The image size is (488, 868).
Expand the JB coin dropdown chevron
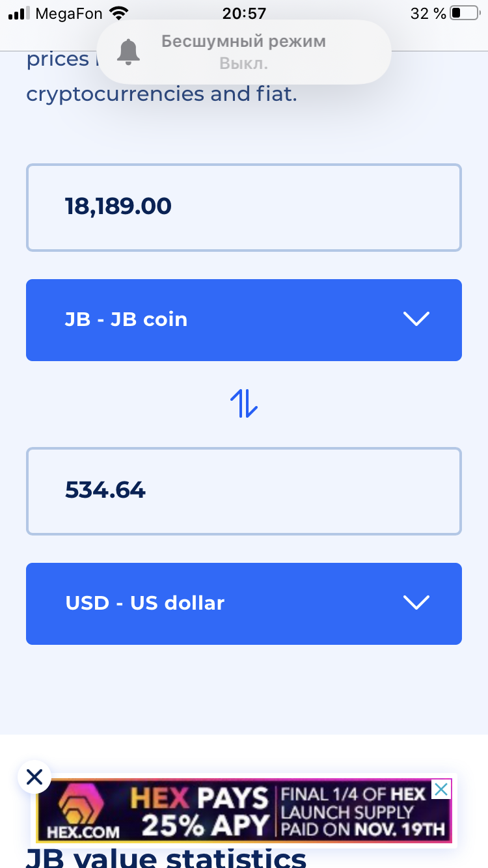coord(416,319)
